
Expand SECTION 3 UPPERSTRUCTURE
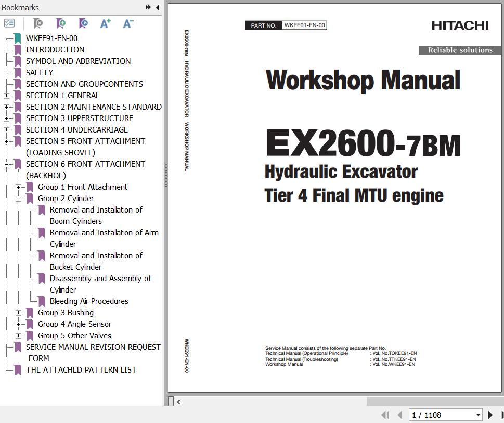(x=6, y=118)
